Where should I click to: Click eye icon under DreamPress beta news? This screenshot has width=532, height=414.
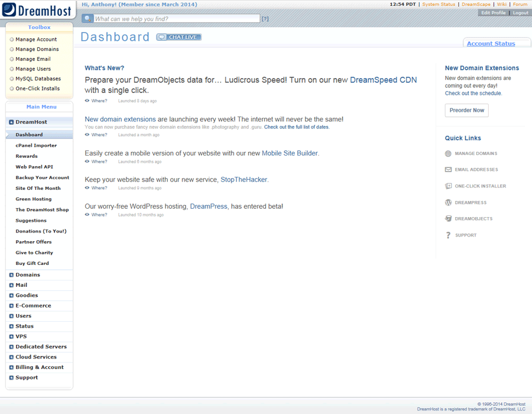point(87,215)
